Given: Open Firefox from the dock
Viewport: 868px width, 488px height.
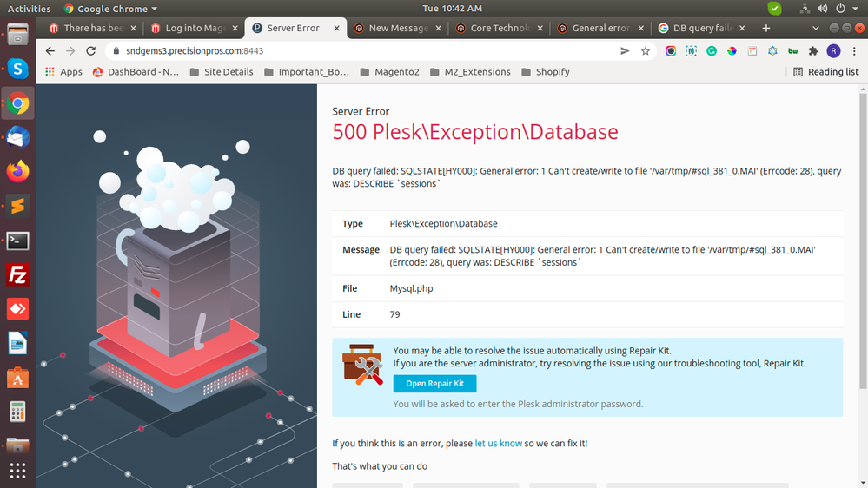Looking at the screenshot, I should coord(17,172).
